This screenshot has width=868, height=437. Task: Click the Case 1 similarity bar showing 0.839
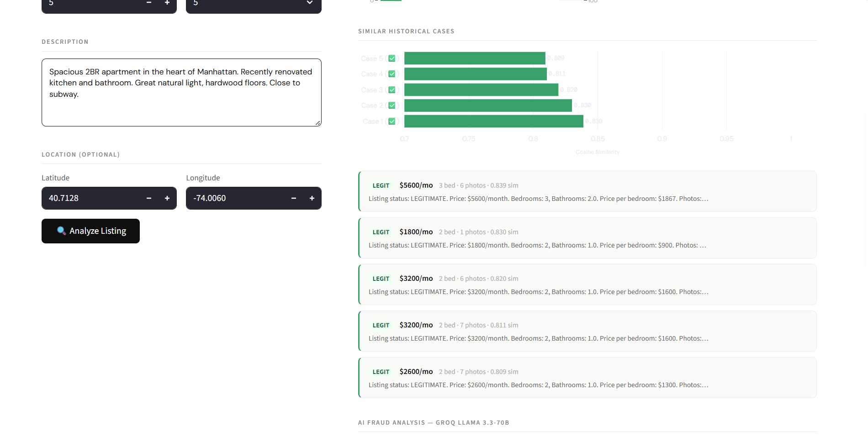[492, 121]
